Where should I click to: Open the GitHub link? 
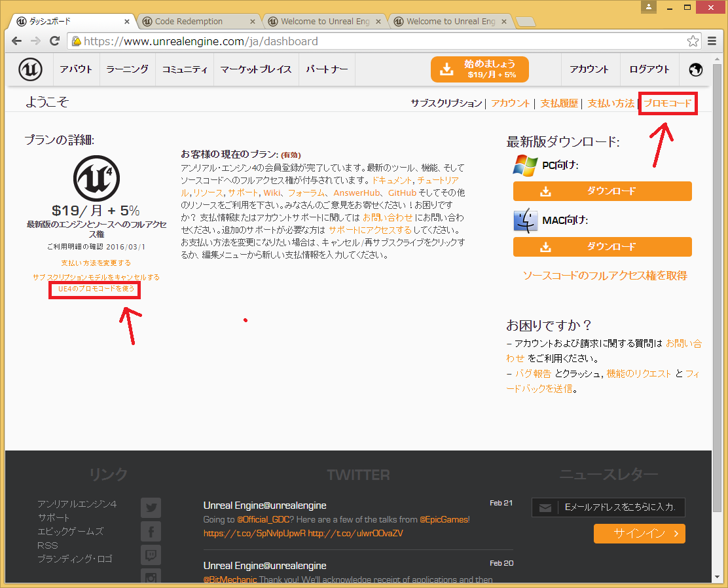[x=402, y=193]
